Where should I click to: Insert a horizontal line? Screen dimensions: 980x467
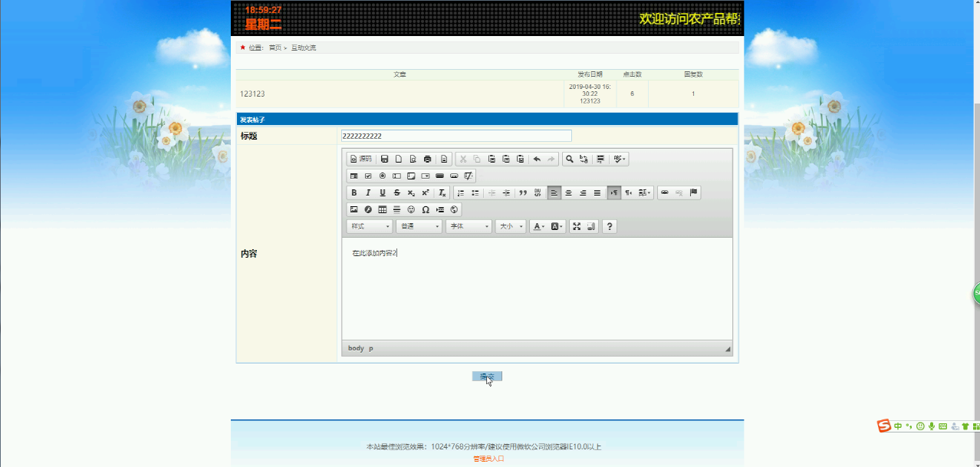[397, 209]
